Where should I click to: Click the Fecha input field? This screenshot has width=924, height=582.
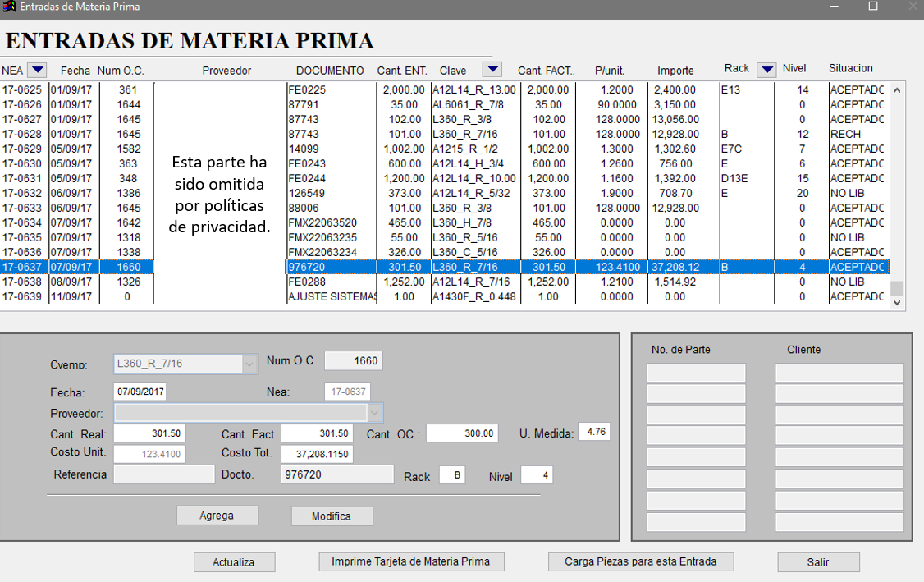pos(140,392)
